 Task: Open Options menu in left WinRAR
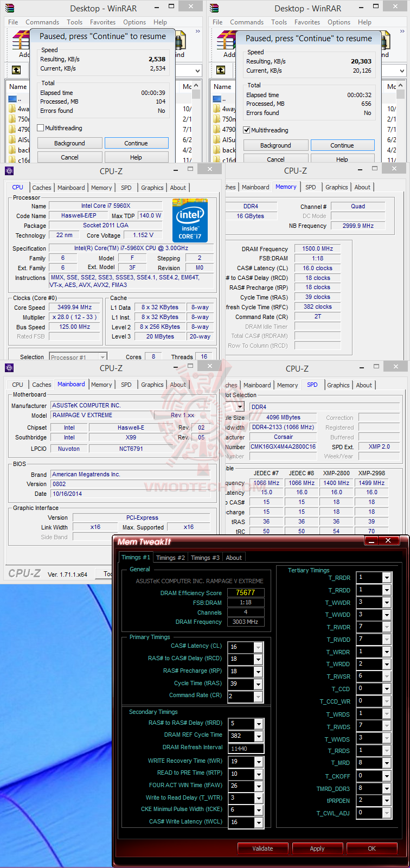[x=134, y=22]
